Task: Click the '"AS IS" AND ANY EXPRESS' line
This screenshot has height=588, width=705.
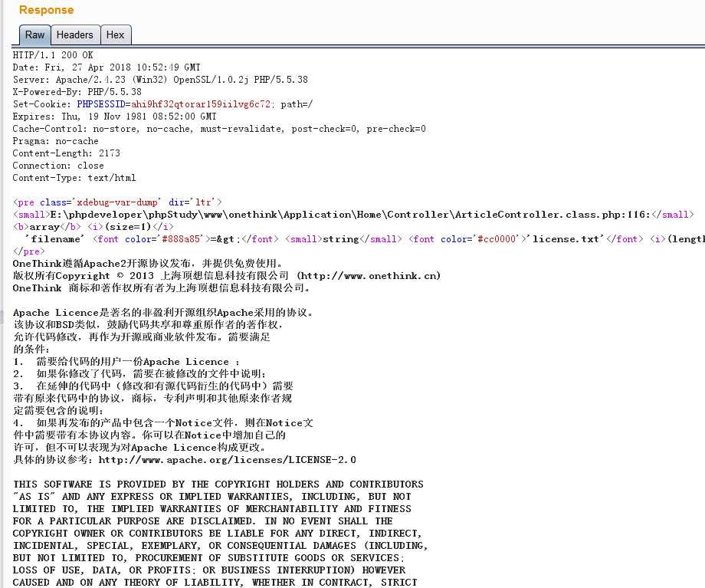Action: click(x=211, y=497)
